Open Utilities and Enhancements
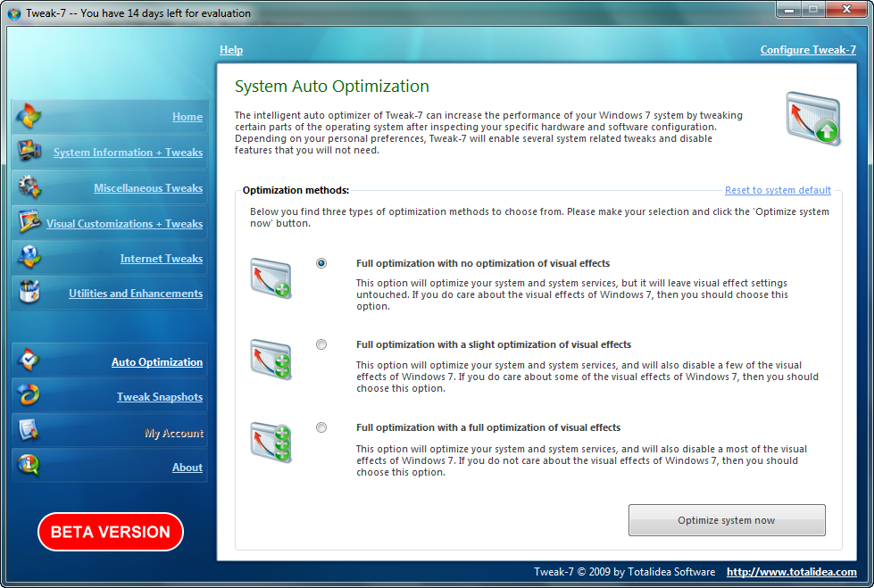This screenshot has height=588, width=874. click(136, 294)
